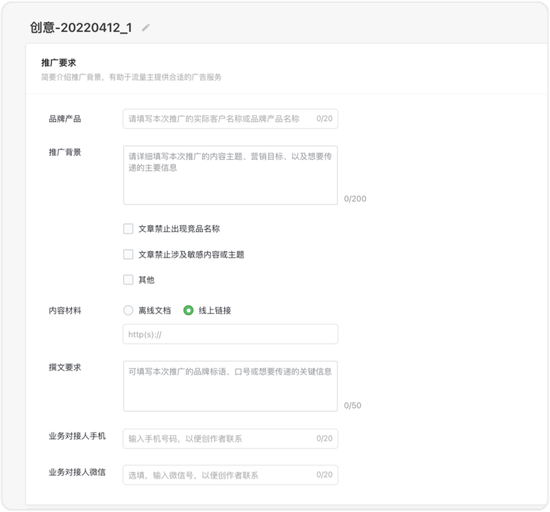Click the 离线文档 label text
The image size is (550, 512).
(x=155, y=310)
